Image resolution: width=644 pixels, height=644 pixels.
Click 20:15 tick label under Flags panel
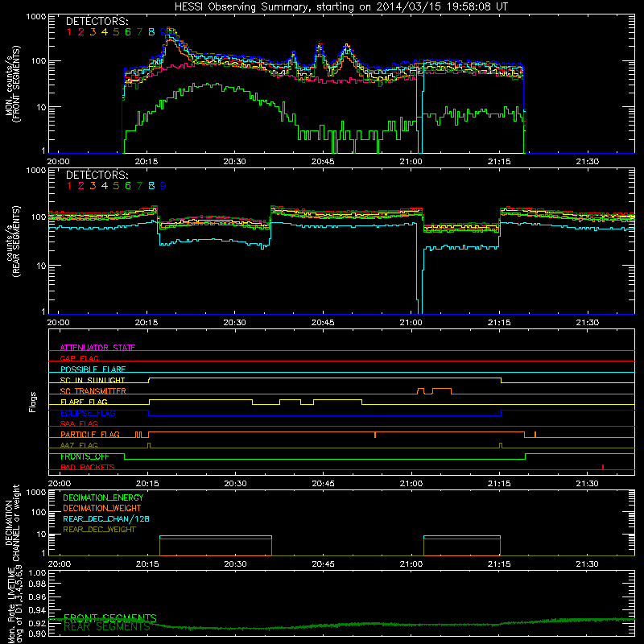147,484
